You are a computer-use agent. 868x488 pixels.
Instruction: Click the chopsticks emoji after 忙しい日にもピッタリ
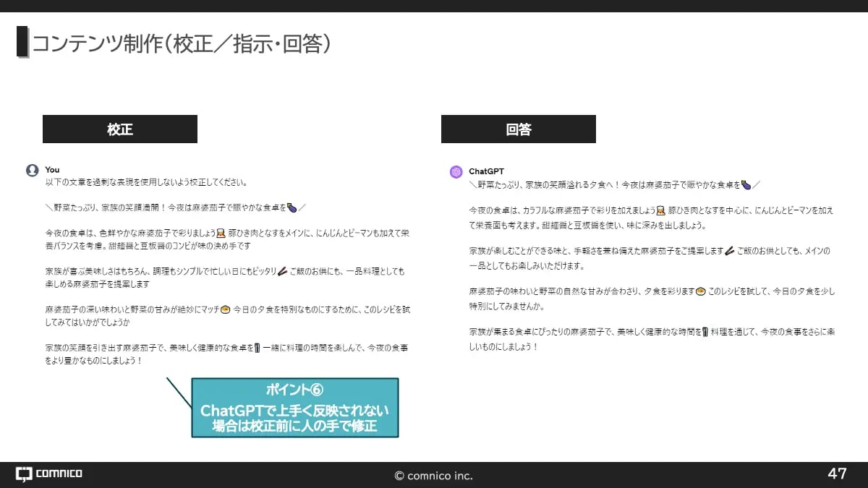pos(283,272)
